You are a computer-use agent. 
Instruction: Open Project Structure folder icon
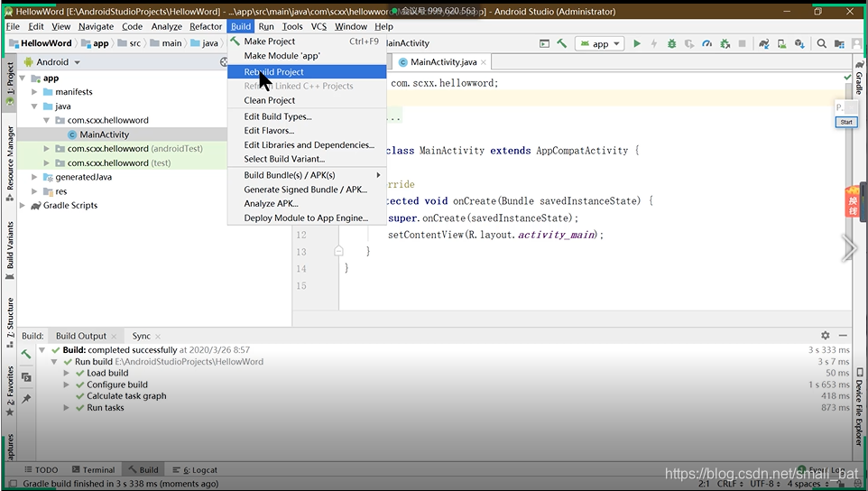(x=840, y=43)
